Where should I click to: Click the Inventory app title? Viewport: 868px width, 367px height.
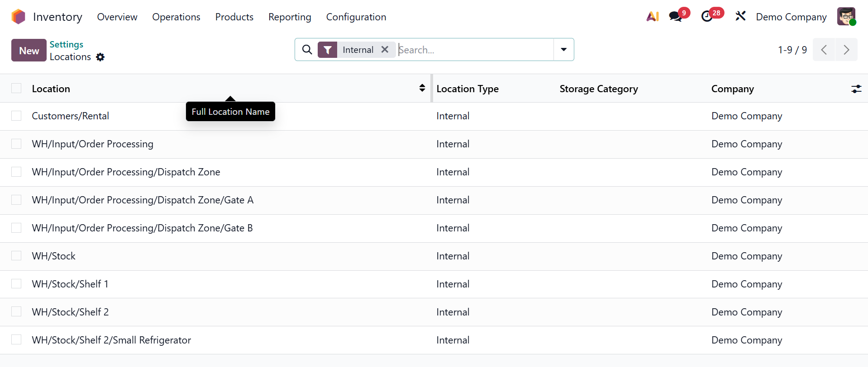(57, 17)
